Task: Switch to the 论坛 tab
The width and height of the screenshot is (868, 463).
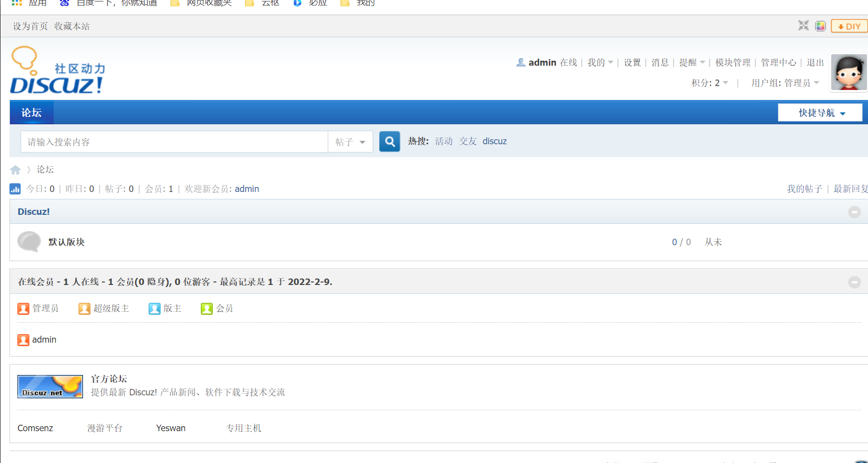Action: point(31,112)
